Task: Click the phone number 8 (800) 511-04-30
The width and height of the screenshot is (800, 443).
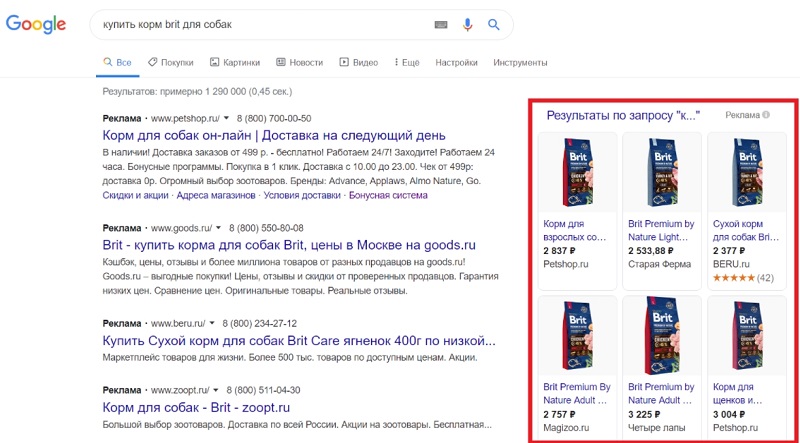Action: 263,390
